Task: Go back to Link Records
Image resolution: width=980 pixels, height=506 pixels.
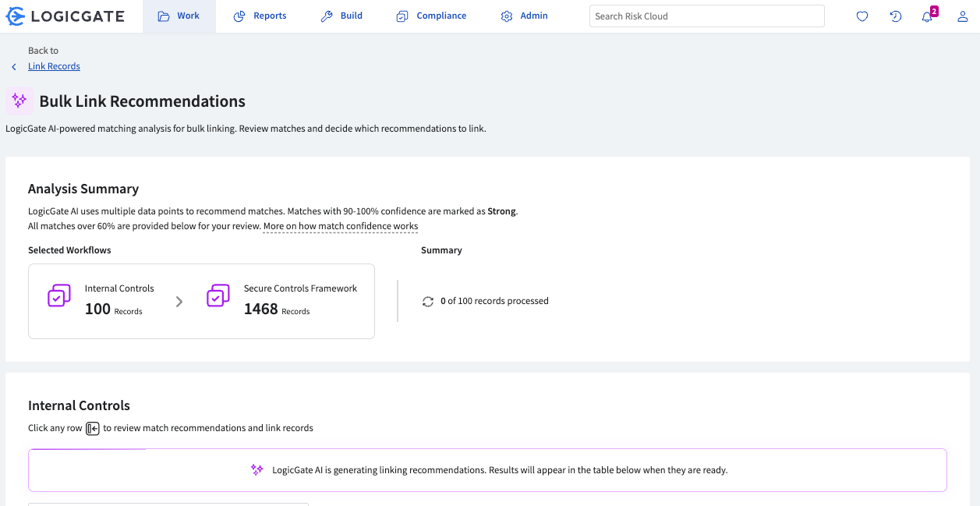Action: click(x=54, y=66)
